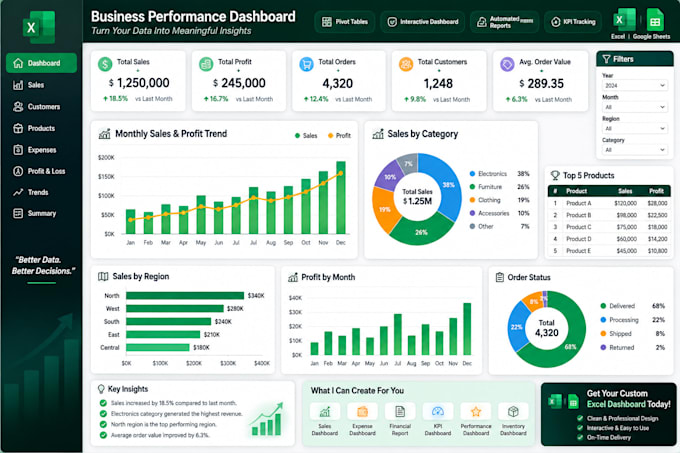Screen dimensions: 680x453
Task: Expand the Region filter dropdown
Action: (x=634, y=128)
